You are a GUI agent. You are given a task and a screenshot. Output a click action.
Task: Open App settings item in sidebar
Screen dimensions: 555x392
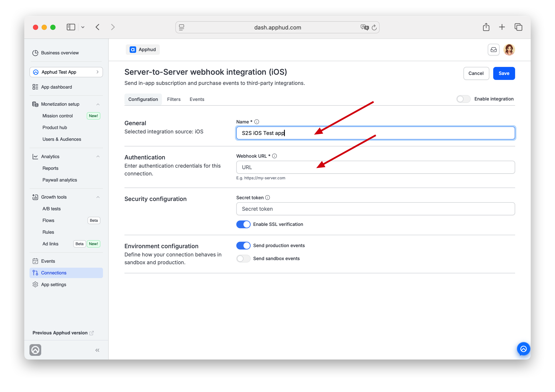(x=66, y=285)
